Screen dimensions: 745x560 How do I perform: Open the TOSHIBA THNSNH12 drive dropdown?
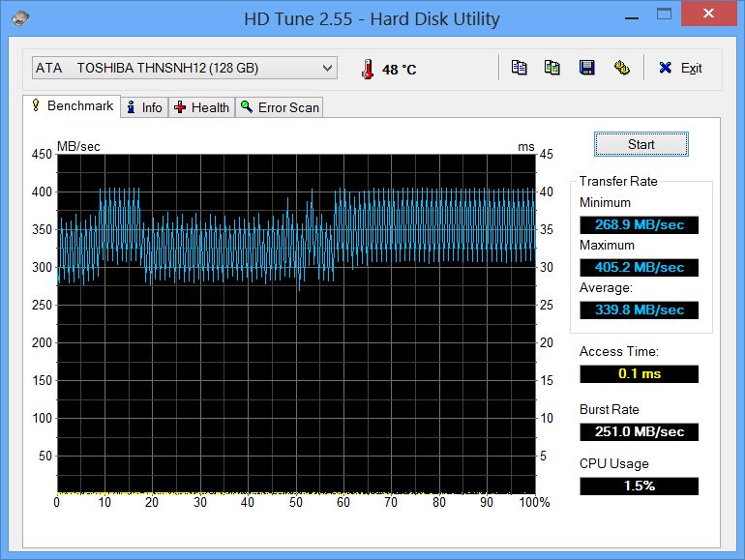point(185,68)
